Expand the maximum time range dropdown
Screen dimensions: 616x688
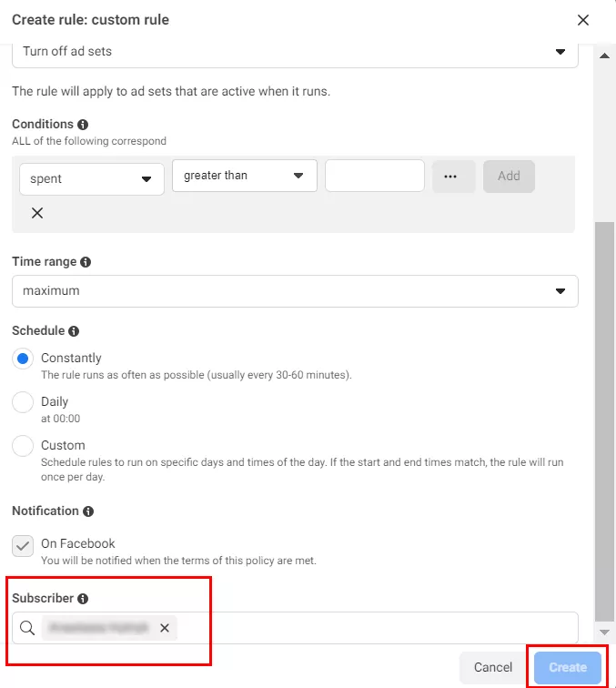pyautogui.click(x=295, y=291)
